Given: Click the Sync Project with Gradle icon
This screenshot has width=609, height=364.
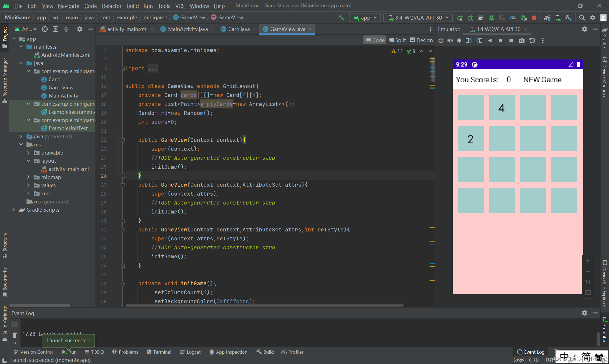Looking at the screenshot, I should coord(548,17).
